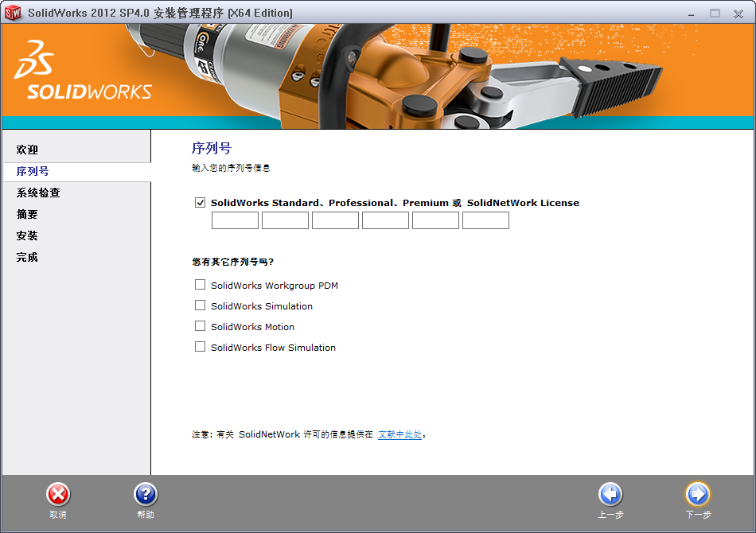Open Help via the blue question mark icon
The height and width of the screenshot is (533, 756).
(x=146, y=495)
